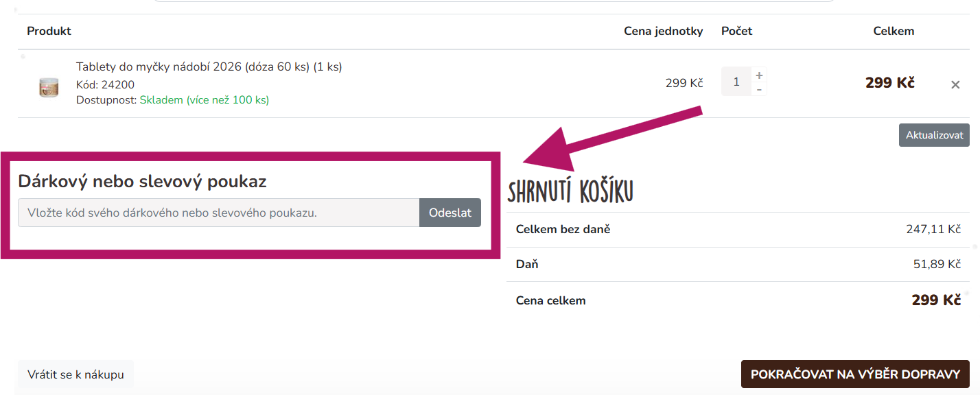
Task: Open the dishwasher tablets product thumbnail
Action: (x=49, y=87)
